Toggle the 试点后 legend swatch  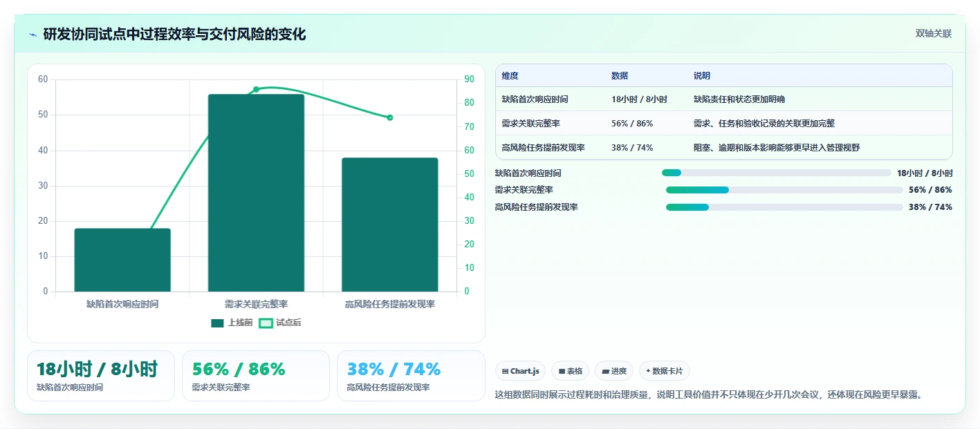pyautogui.click(x=266, y=323)
